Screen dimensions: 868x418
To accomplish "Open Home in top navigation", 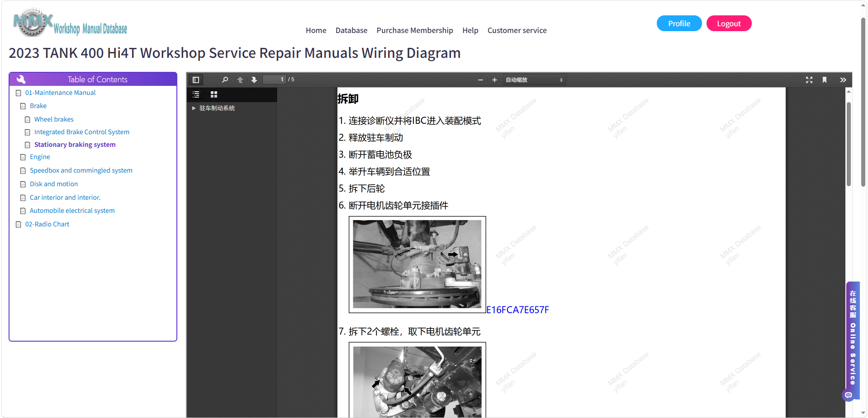I will point(316,30).
